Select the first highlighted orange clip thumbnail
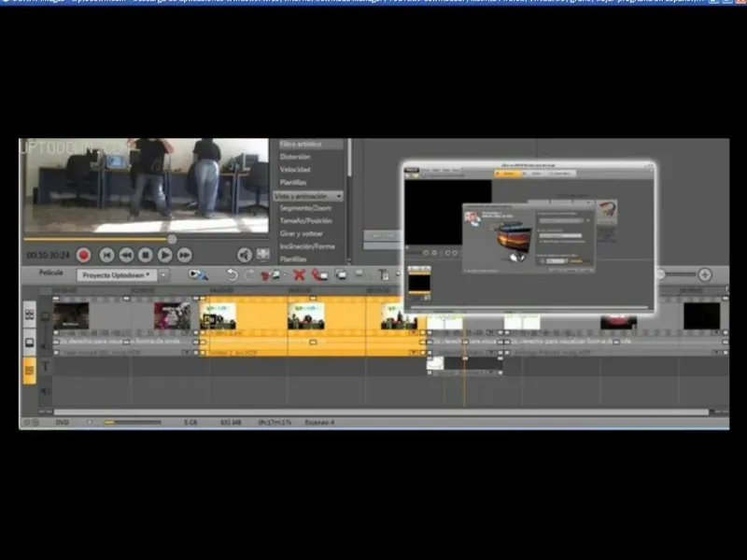Image resolution: width=747 pixels, height=560 pixels. tap(218, 316)
